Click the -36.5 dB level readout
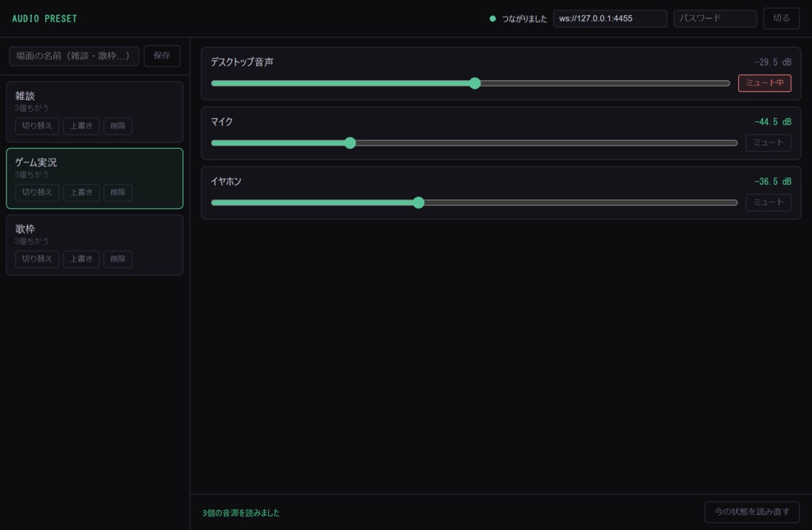 tap(772, 181)
